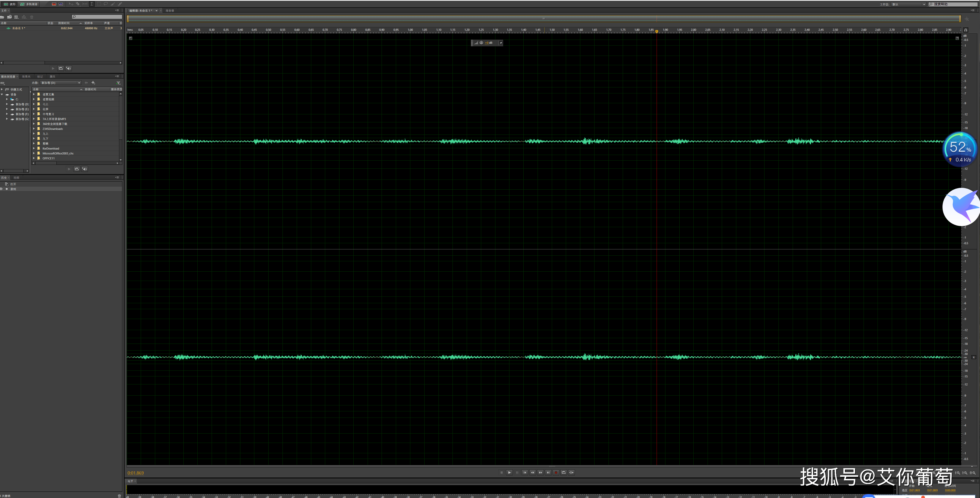Switch to the 视频 tab
Viewport: 980px width, 498px height.
(x=16, y=178)
